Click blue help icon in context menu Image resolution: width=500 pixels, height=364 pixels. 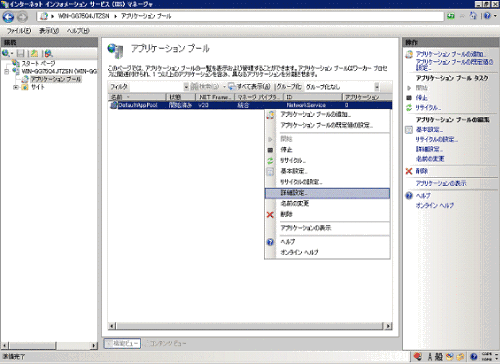click(x=270, y=242)
